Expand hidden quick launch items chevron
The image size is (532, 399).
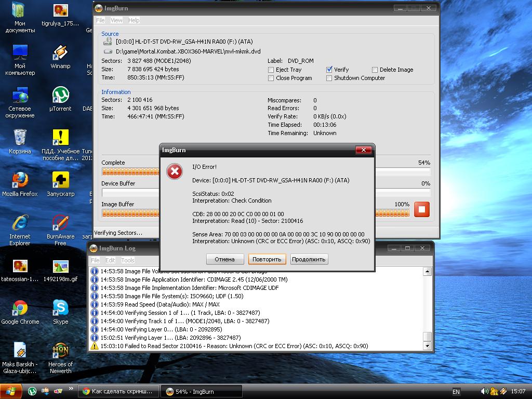[x=71, y=389]
